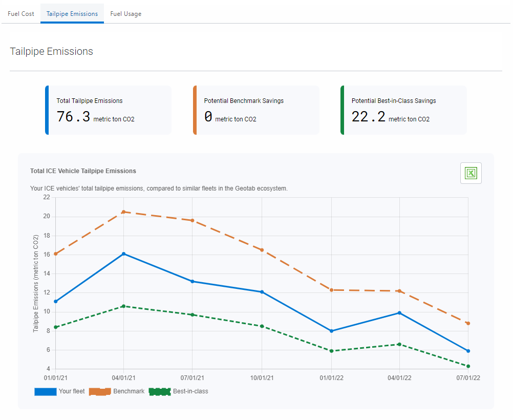The width and height of the screenshot is (513, 420).
Task: Click the Best-in-class point at 01/01/22
Action: point(331,351)
